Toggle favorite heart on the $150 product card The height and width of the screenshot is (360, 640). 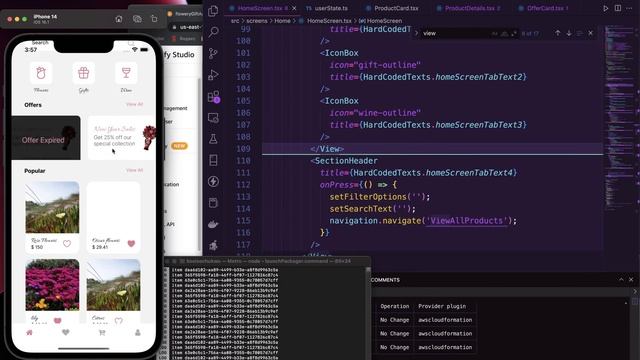tap(67, 244)
